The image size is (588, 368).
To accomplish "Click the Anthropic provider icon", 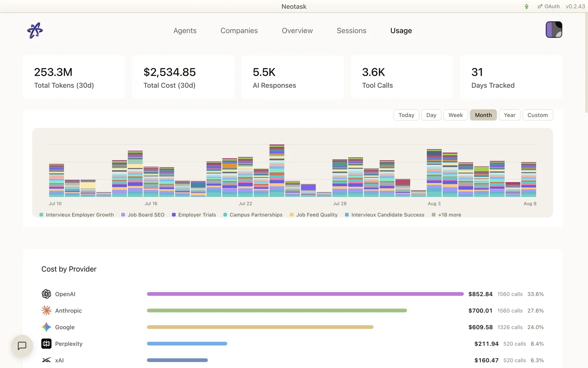I will click(x=46, y=310).
